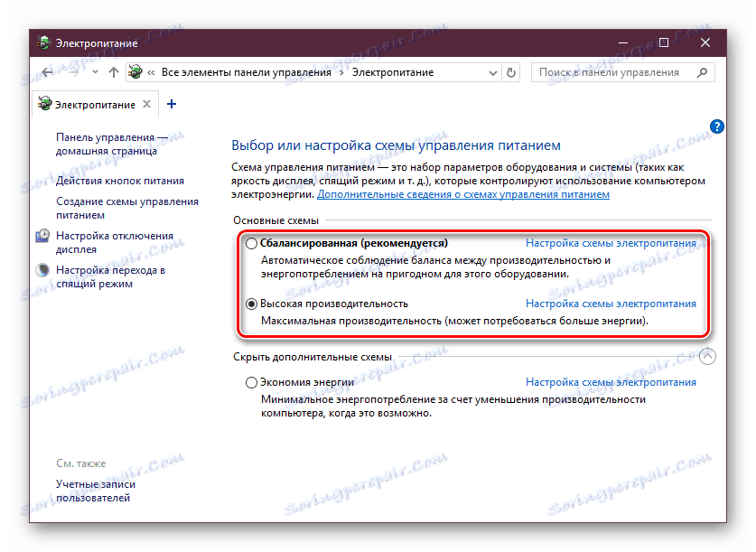Image resolution: width=756 pixels, height=552 pixels.
Task: Open plan settings for Сбалансированная
Action: point(611,243)
